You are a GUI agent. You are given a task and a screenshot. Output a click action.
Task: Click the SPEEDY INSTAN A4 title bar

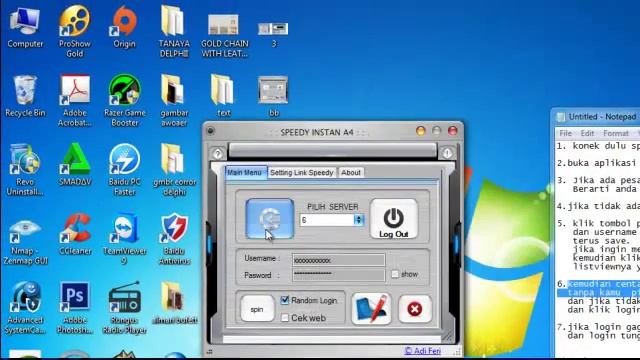[x=316, y=132]
